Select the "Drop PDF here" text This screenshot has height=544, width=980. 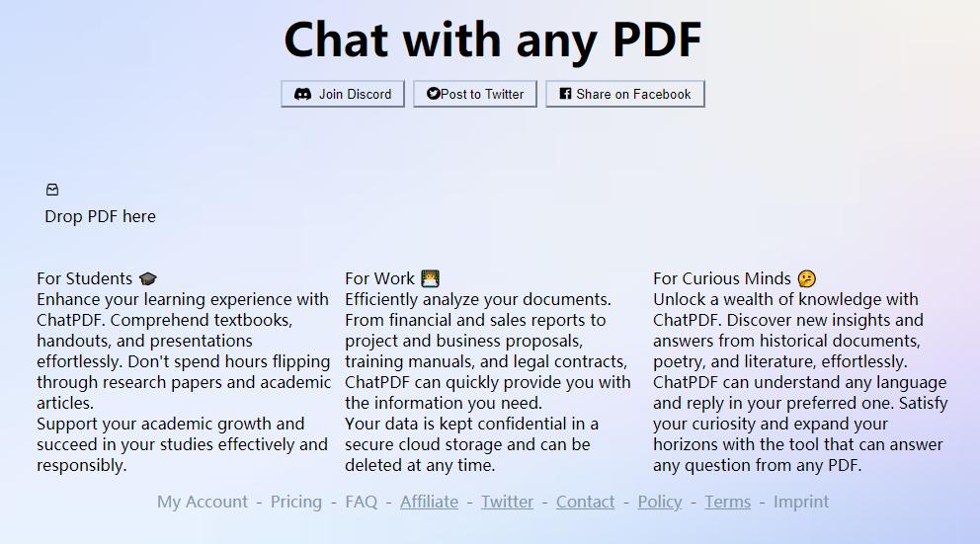pyautogui.click(x=100, y=216)
